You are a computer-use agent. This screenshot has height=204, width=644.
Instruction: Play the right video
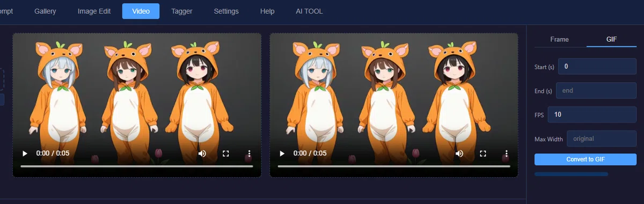[282, 154]
